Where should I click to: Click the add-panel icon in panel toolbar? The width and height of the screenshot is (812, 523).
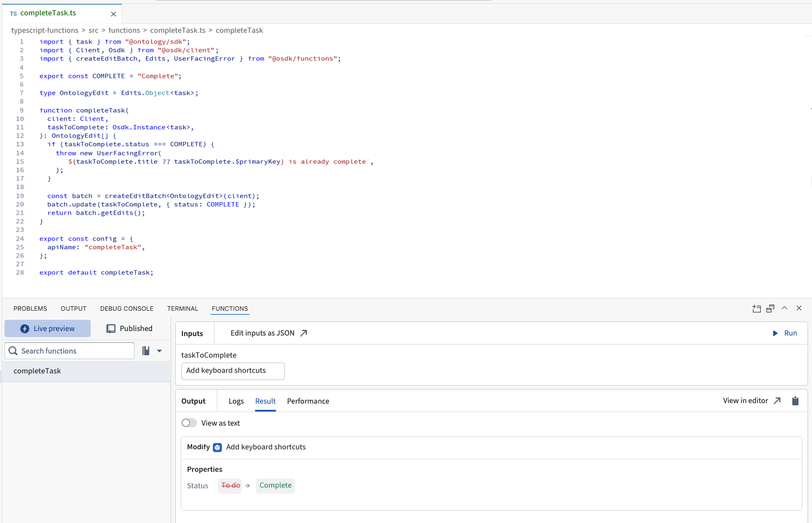(x=756, y=309)
